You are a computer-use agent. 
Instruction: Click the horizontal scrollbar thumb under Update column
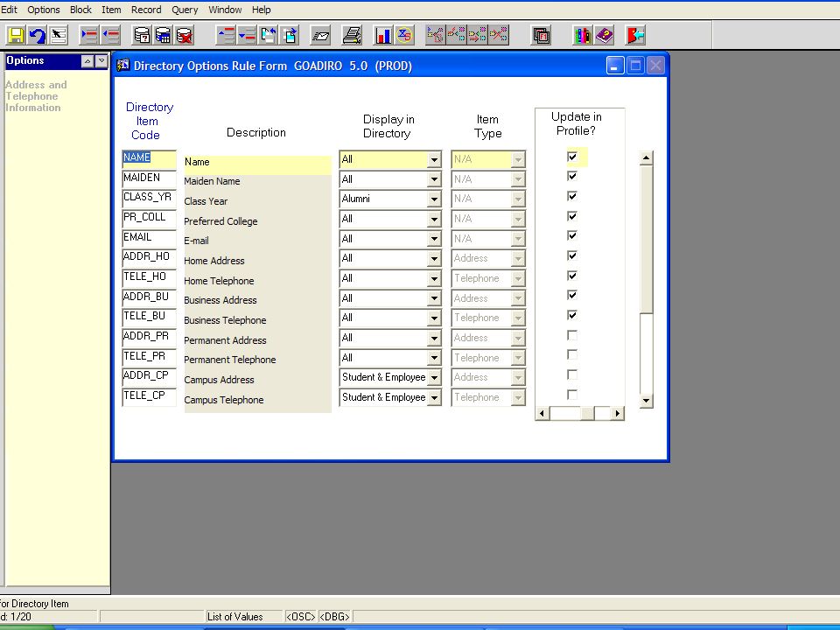coord(588,413)
